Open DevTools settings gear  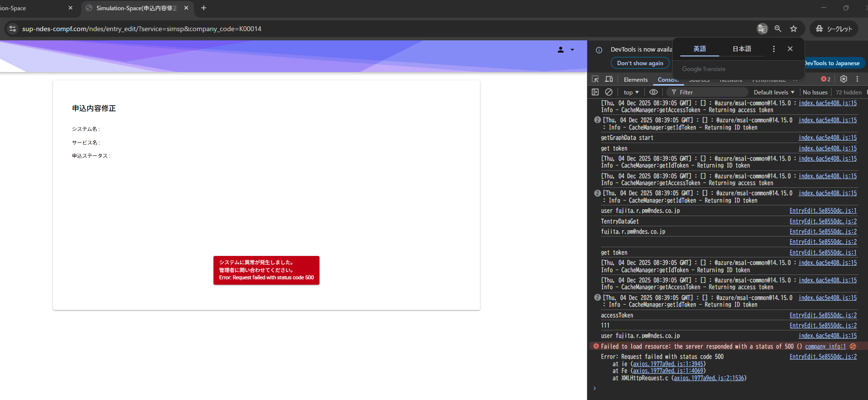click(844, 79)
